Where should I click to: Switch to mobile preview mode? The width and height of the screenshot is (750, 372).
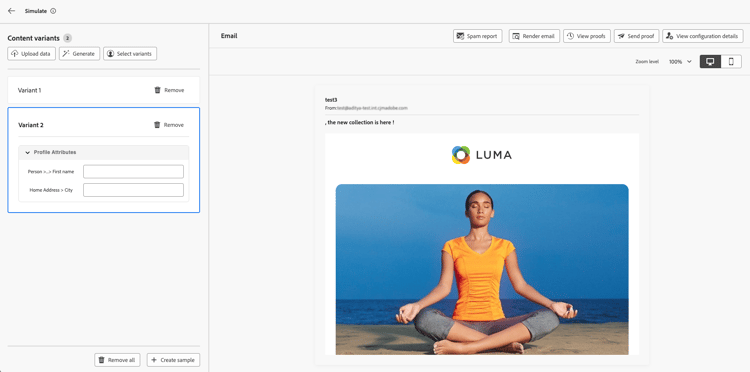pyautogui.click(x=731, y=62)
